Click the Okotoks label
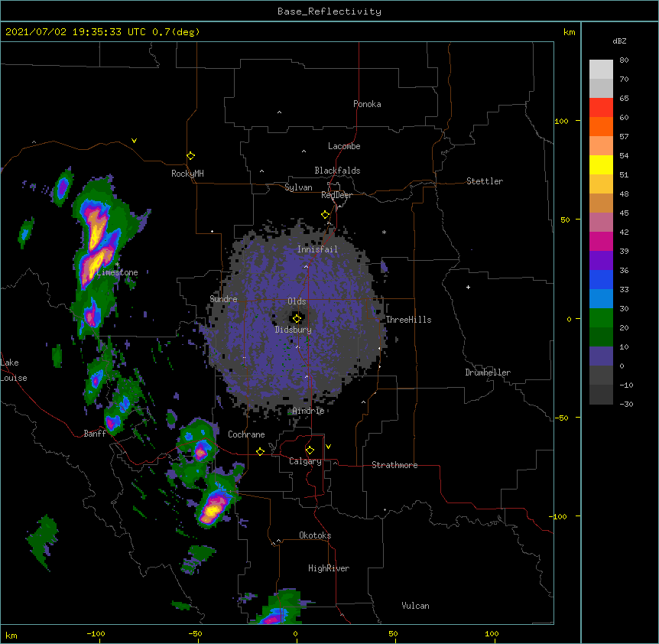This screenshot has width=659, height=644. point(315,535)
